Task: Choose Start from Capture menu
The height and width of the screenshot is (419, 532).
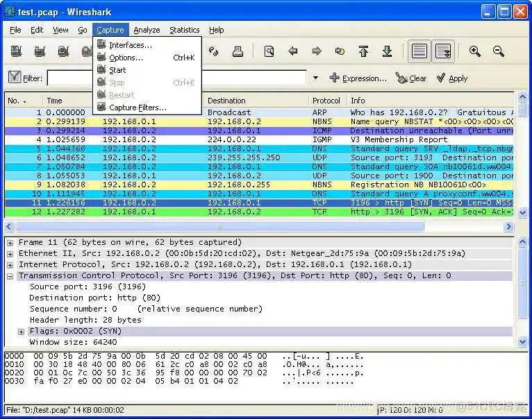Action: pyautogui.click(x=147, y=70)
